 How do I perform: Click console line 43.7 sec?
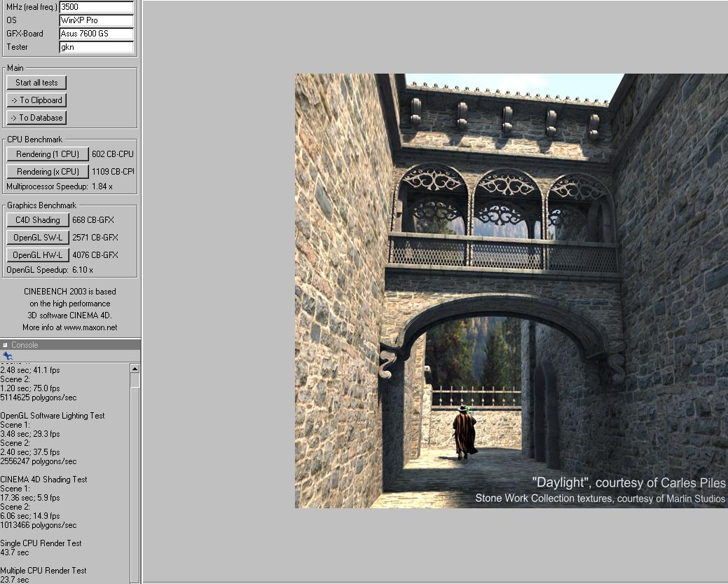[x=15, y=552]
